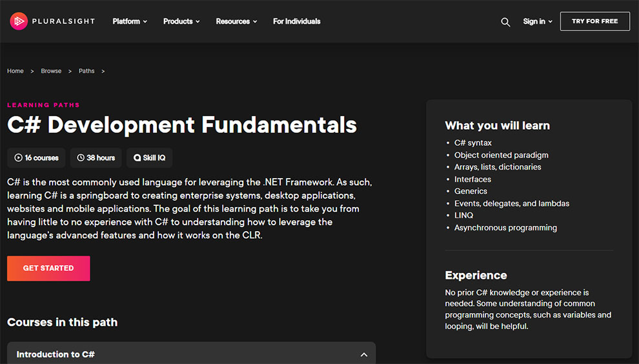Open the Resources dropdown menu
This screenshot has height=364, width=639.
(236, 21)
